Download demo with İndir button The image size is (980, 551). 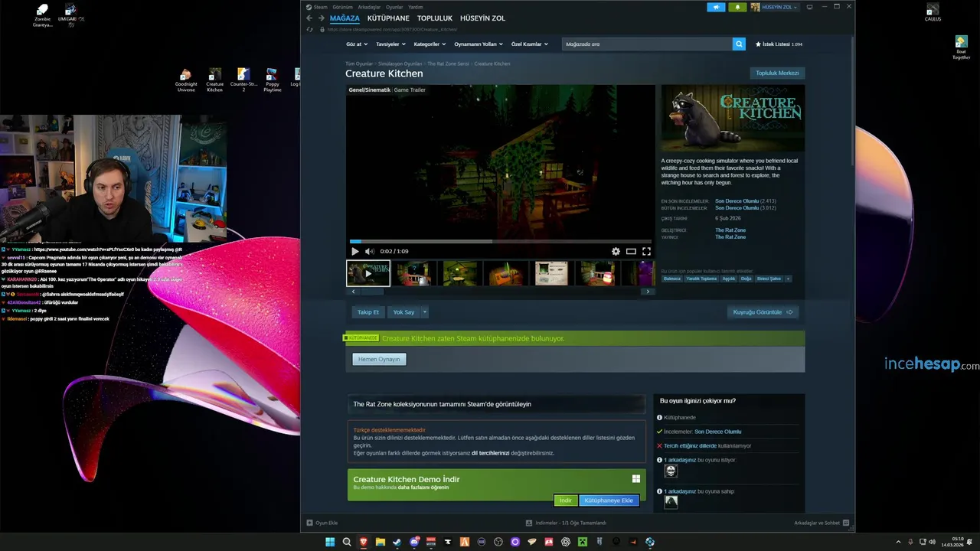click(565, 500)
